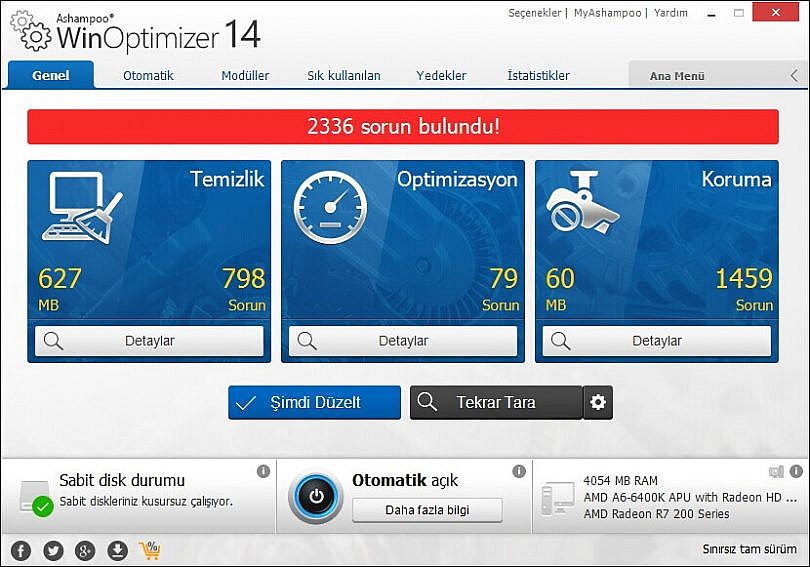Open the MyAshampoo link
The width and height of the screenshot is (810, 567).
(x=608, y=13)
